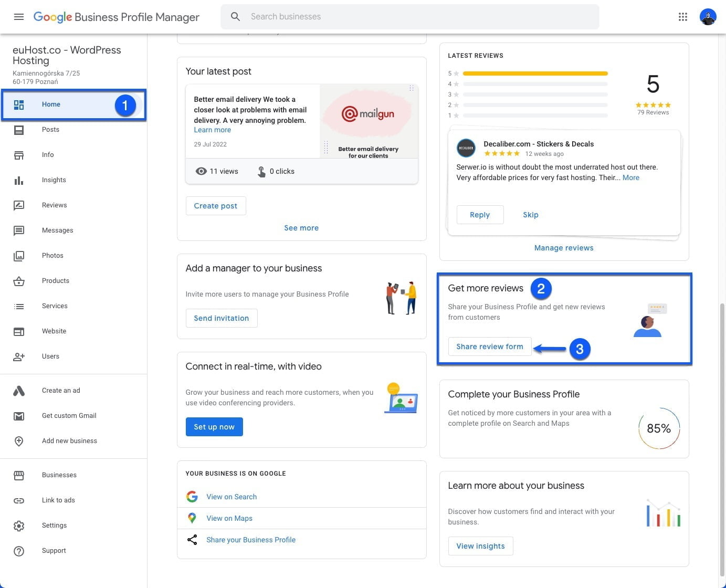Click the Posts sidebar icon
Image resolution: width=726 pixels, height=588 pixels.
click(19, 130)
